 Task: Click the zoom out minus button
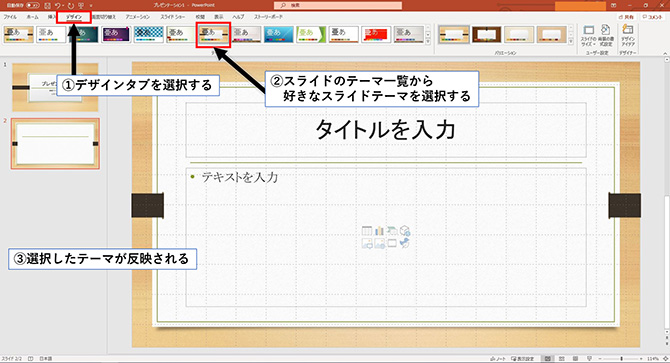pos(600,359)
